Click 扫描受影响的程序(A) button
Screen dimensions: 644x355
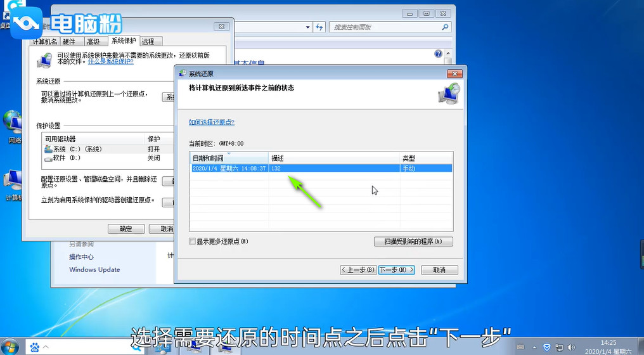pyautogui.click(x=413, y=242)
